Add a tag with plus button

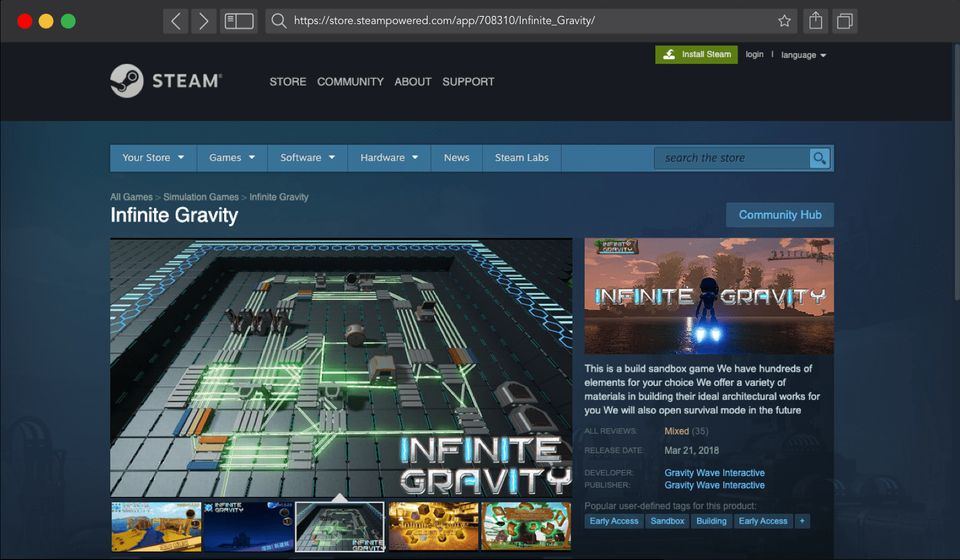[x=802, y=521]
